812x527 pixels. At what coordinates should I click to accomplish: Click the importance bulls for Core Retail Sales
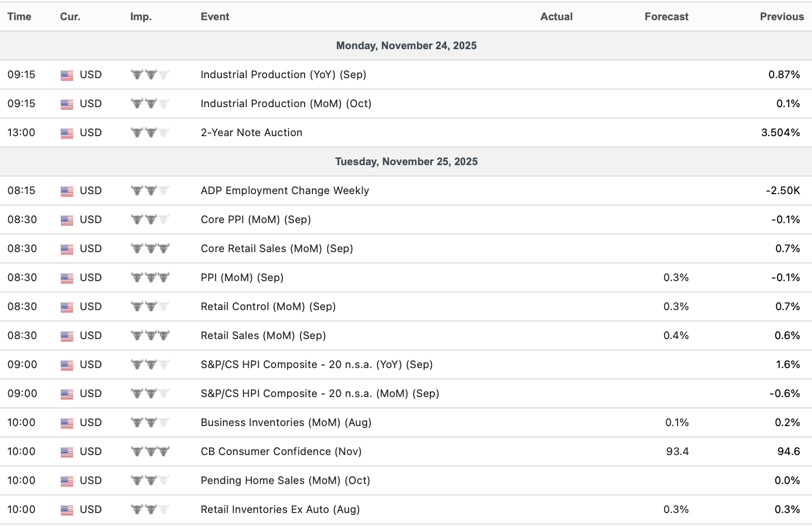tap(150, 248)
